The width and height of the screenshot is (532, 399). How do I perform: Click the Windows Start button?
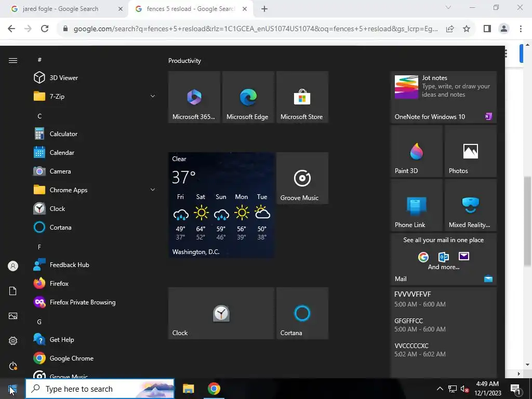tap(12, 389)
